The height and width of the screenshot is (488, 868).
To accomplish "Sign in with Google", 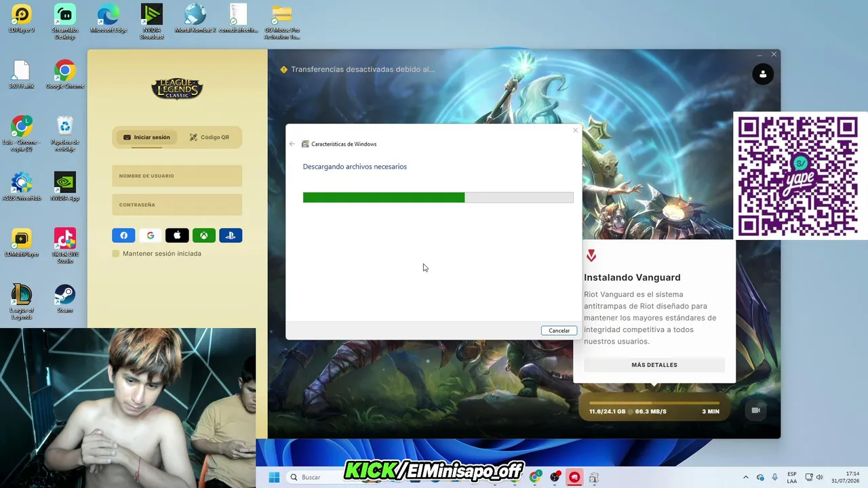I will (x=151, y=235).
